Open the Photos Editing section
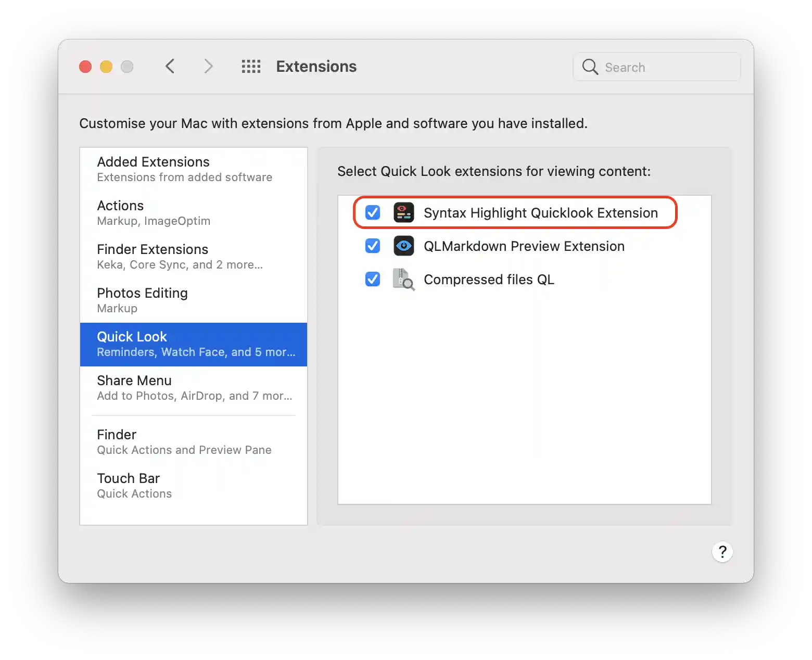 (x=153, y=300)
